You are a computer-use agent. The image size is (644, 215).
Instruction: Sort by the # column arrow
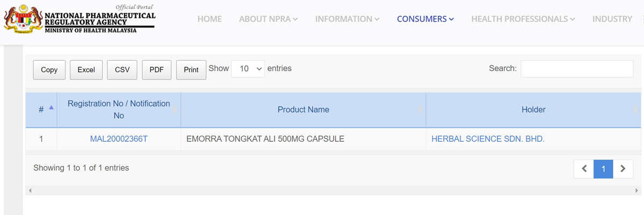point(52,107)
